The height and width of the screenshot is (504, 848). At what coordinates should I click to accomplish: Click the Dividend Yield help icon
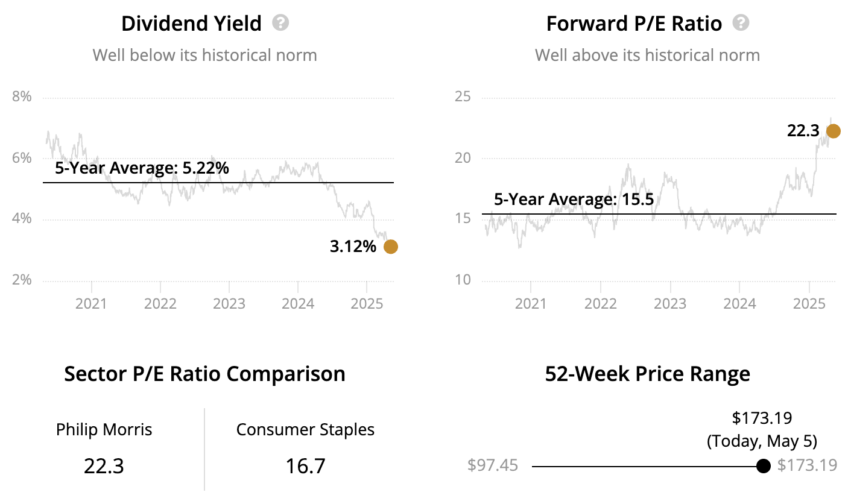pyautogui.click(x=280, y=24)
